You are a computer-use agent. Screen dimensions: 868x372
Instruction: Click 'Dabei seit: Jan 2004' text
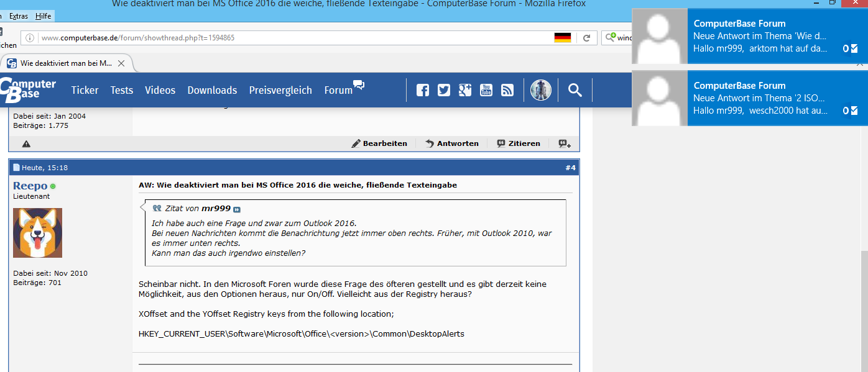tap(50, 116)
